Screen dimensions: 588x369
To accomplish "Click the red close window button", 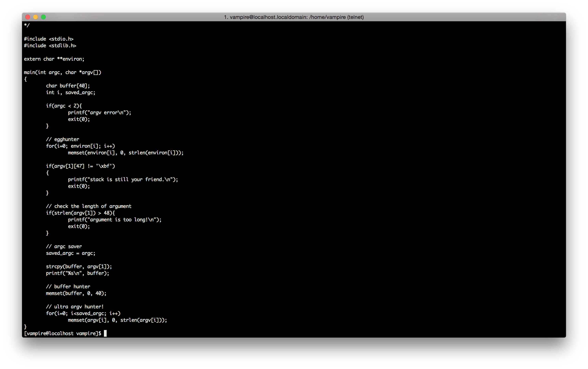I will pos(28,17).
